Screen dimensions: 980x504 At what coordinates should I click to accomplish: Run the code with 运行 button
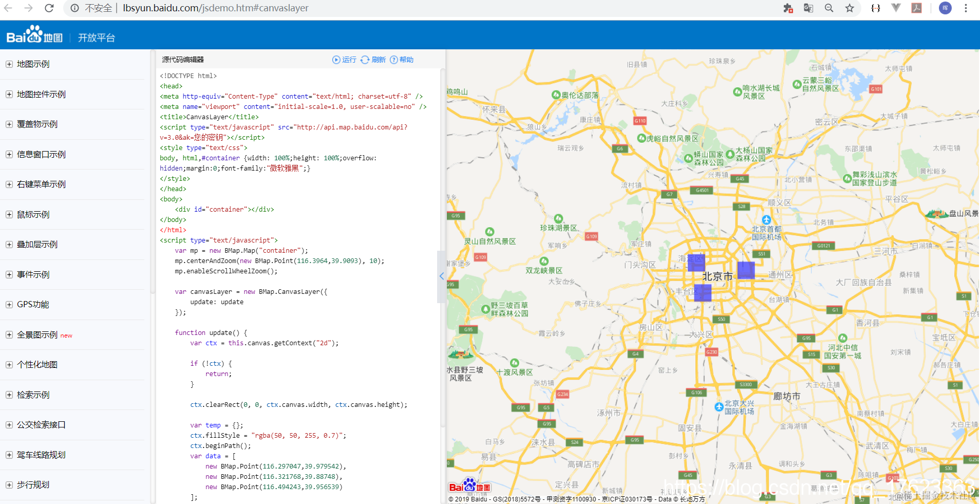pyautogui.click(x=344, y=60)
